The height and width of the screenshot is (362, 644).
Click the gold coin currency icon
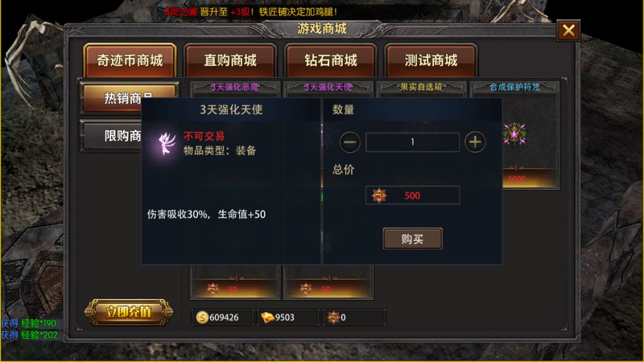pyautogui.click(x=202, y=317)
